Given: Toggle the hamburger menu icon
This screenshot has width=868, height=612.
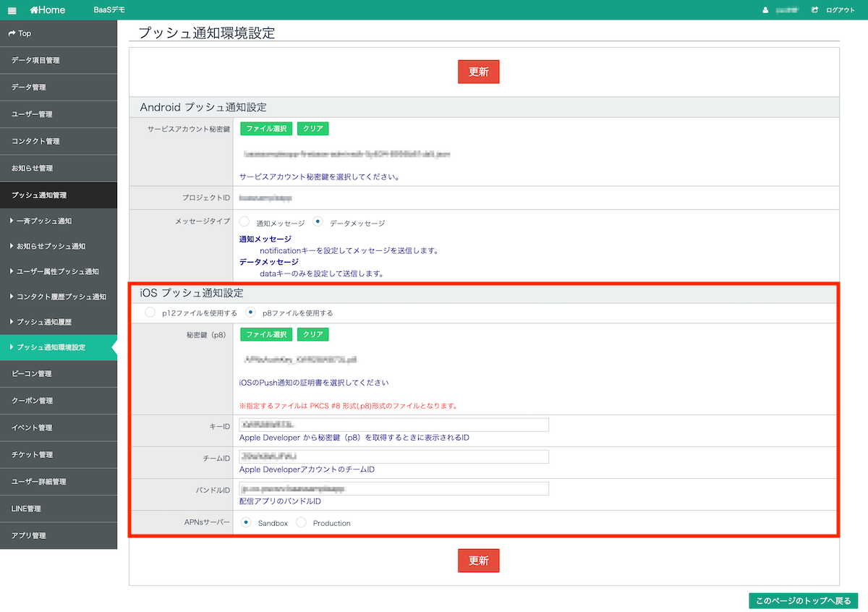Looking at the screenshot, I should tap(12, 10).
